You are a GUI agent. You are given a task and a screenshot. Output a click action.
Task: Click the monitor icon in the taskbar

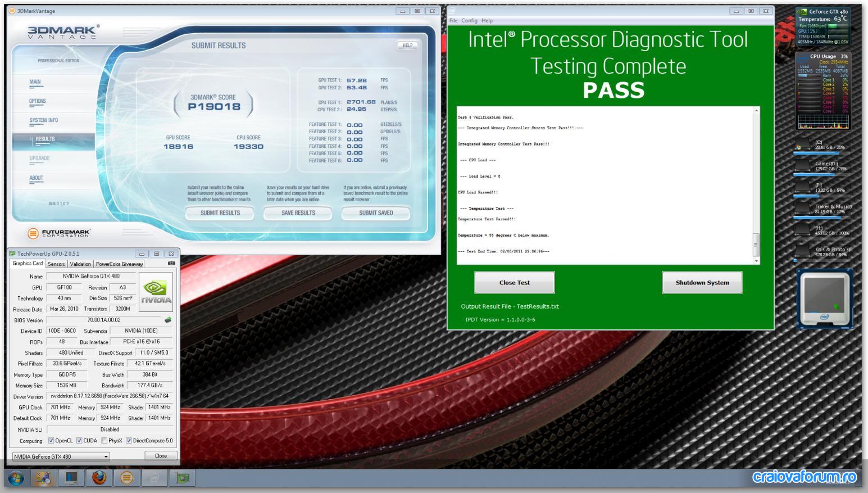pos(71,478)
